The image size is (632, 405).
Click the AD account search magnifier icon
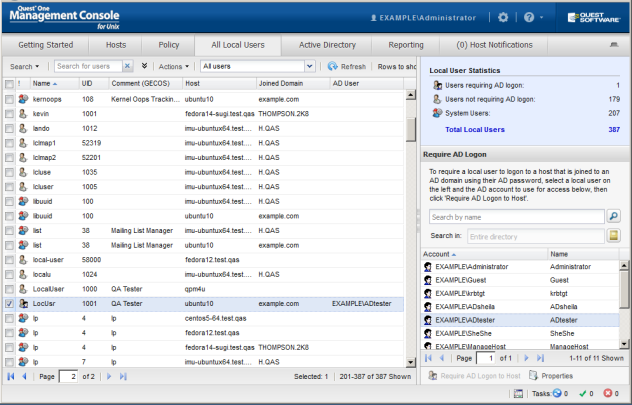click(x=613, y=217)
